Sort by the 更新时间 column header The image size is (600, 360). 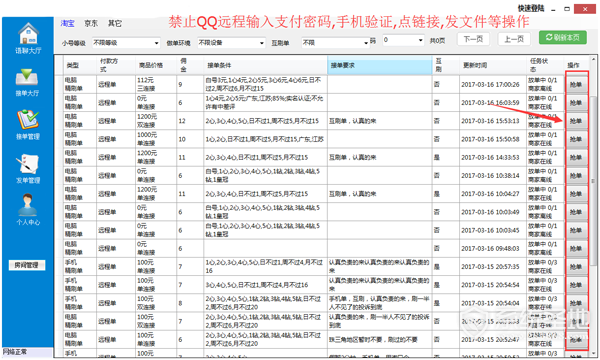click(x=493, y=65)
